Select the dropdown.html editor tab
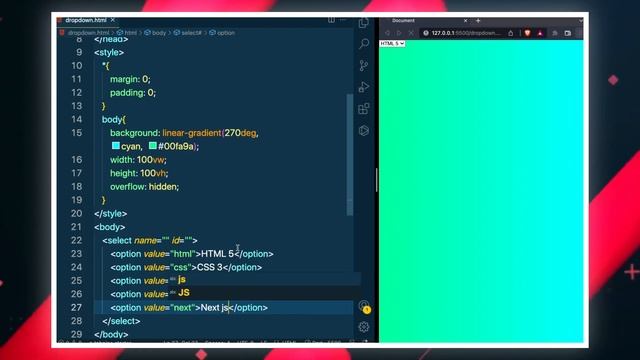 coord(87,20)
